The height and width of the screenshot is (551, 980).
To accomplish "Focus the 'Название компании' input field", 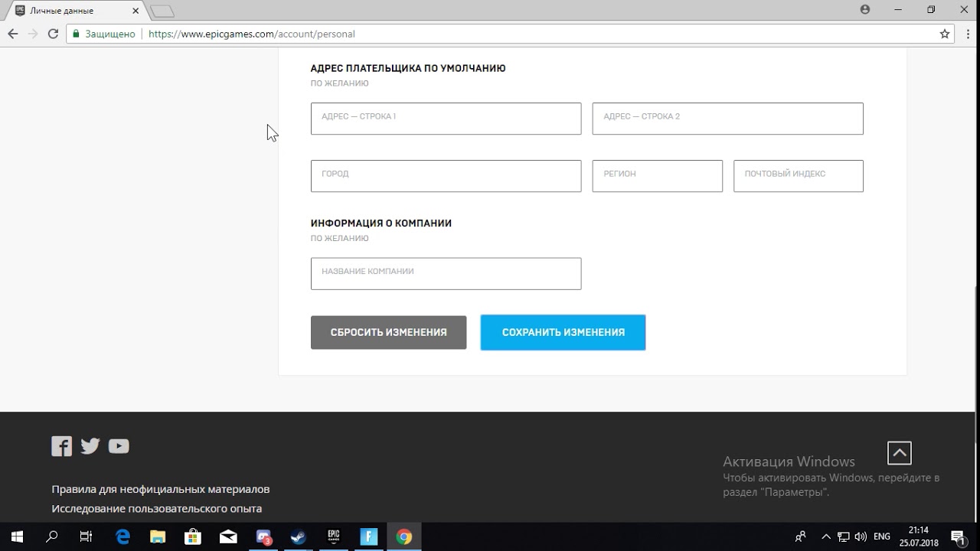I will (x=446, y=273).
